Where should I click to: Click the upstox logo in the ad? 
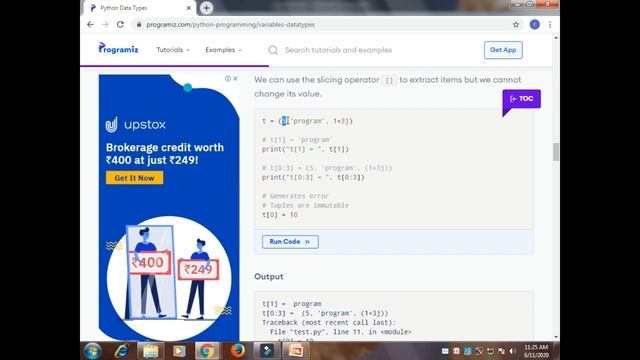[x=136, y=124]
